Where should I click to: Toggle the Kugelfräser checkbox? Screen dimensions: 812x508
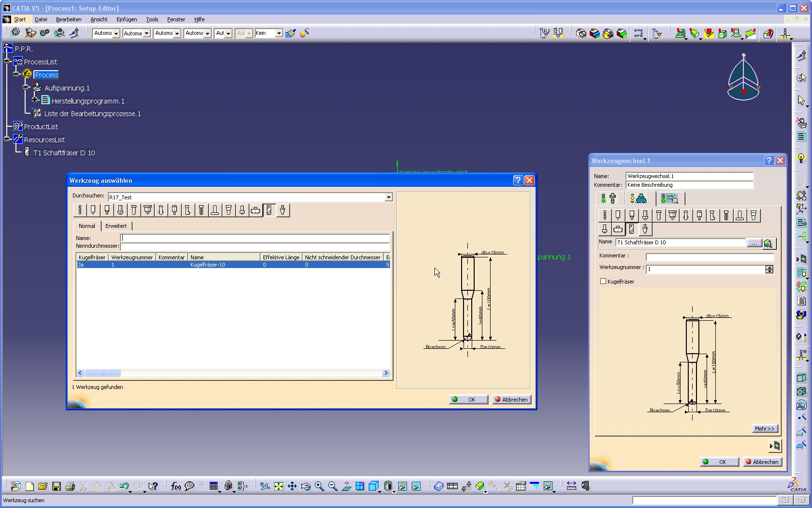tap(603, 281)
